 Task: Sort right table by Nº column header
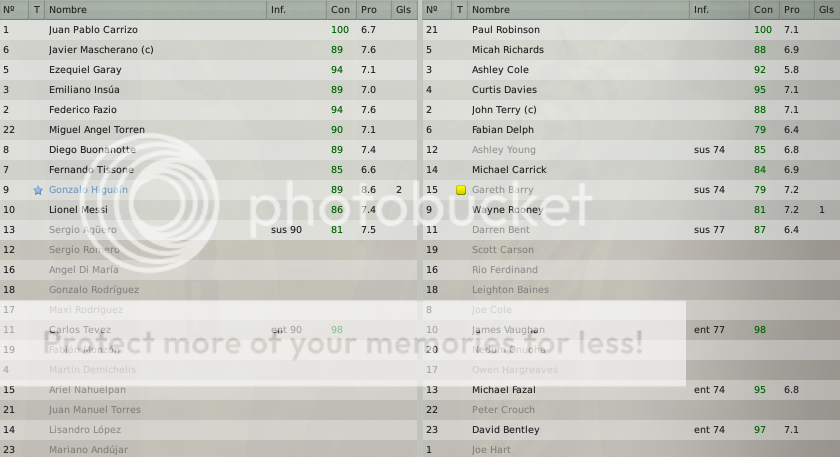(433, 10)
